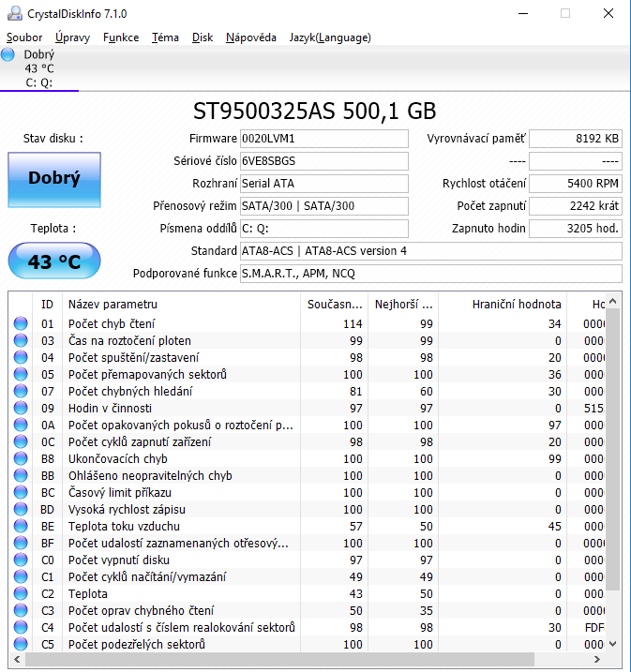The width and height of the screenshot is (631, 672).
Task: Click status icon for Počet chyb čtení row
Action: click(21, 323)
